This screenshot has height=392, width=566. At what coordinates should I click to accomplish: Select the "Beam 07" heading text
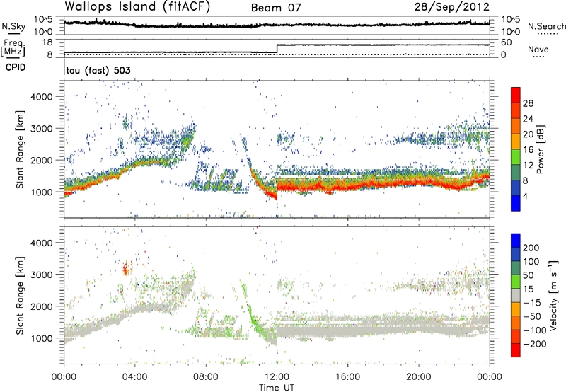[x=276, y=8]
